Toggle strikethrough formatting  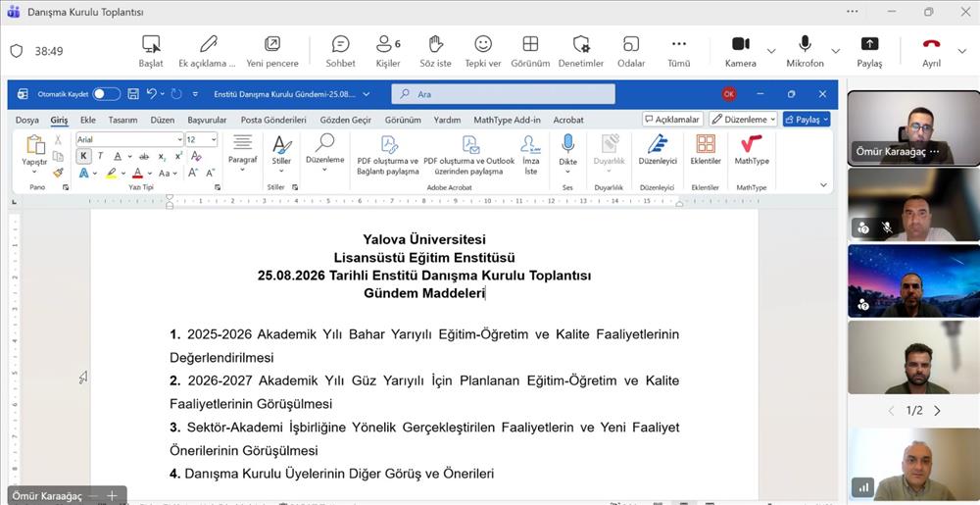point(144,156)
